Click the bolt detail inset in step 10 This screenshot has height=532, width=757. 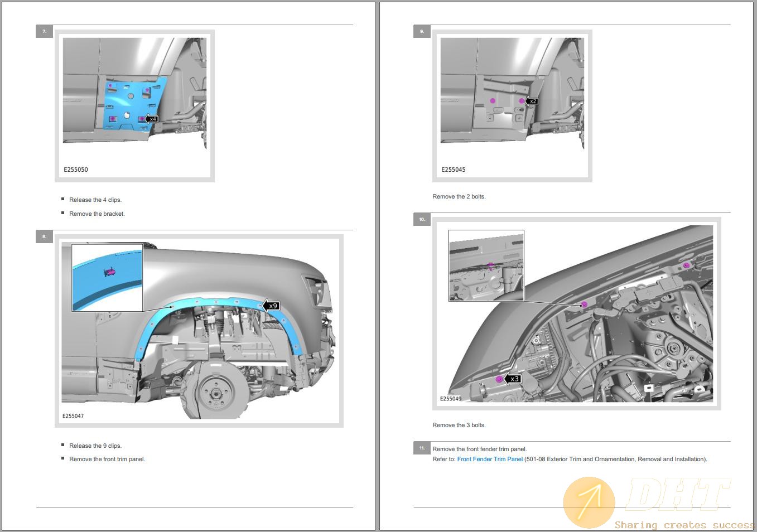click(486, 266)
